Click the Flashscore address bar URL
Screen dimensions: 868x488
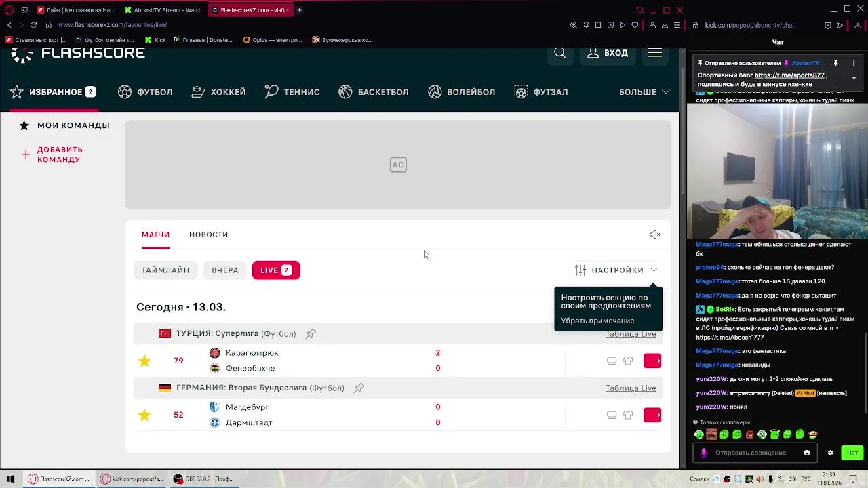[113, 25]
